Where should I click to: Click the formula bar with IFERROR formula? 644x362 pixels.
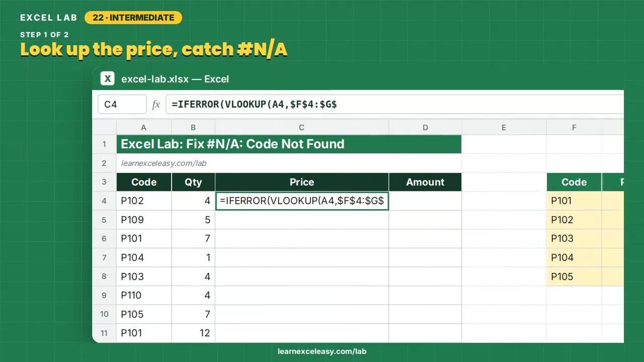click(x=394, y=105)
